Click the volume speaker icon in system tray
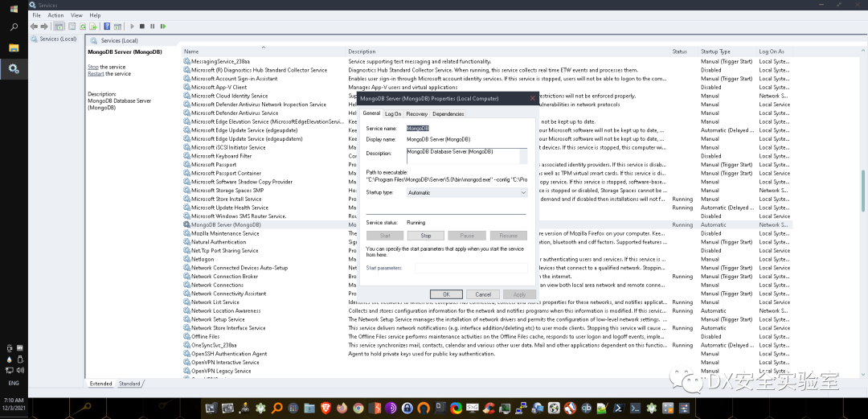The width and height of the screenshot is (868, 419). [x=20, y=370]
